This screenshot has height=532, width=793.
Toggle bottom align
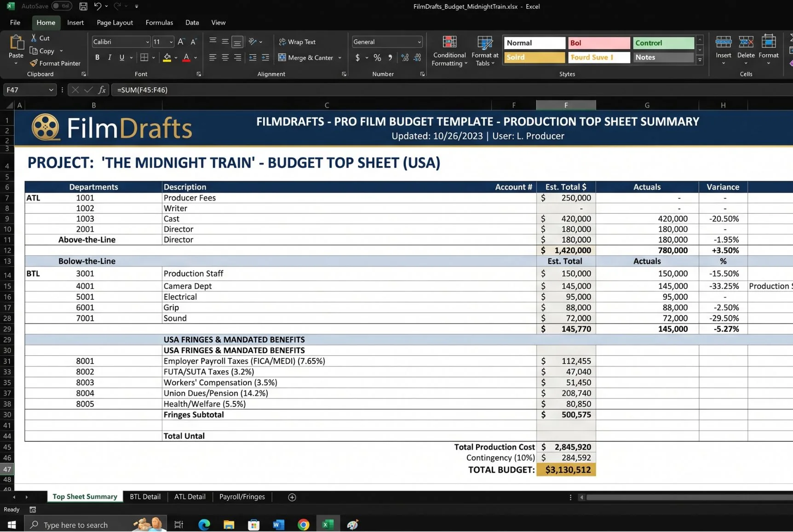click(237, 42)
